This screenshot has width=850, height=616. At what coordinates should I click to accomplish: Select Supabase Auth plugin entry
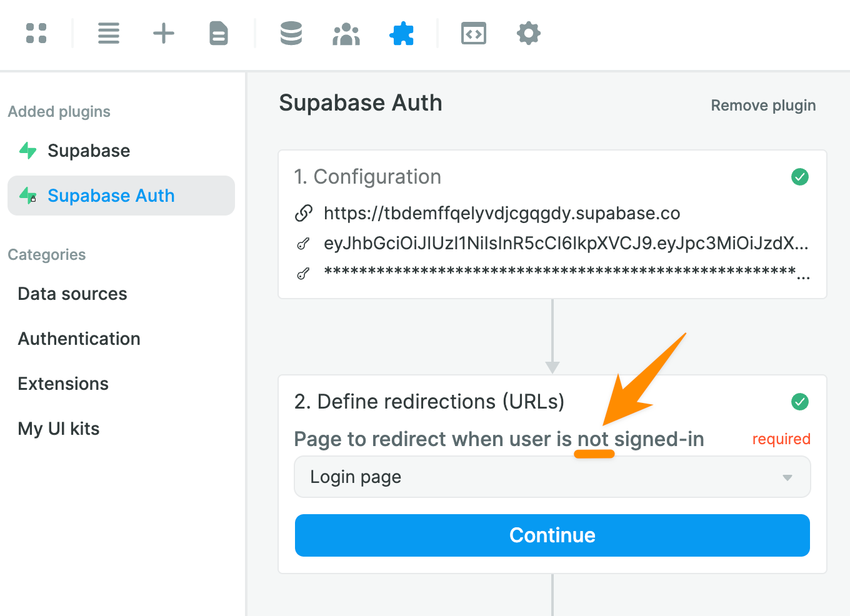coord(121,196)
